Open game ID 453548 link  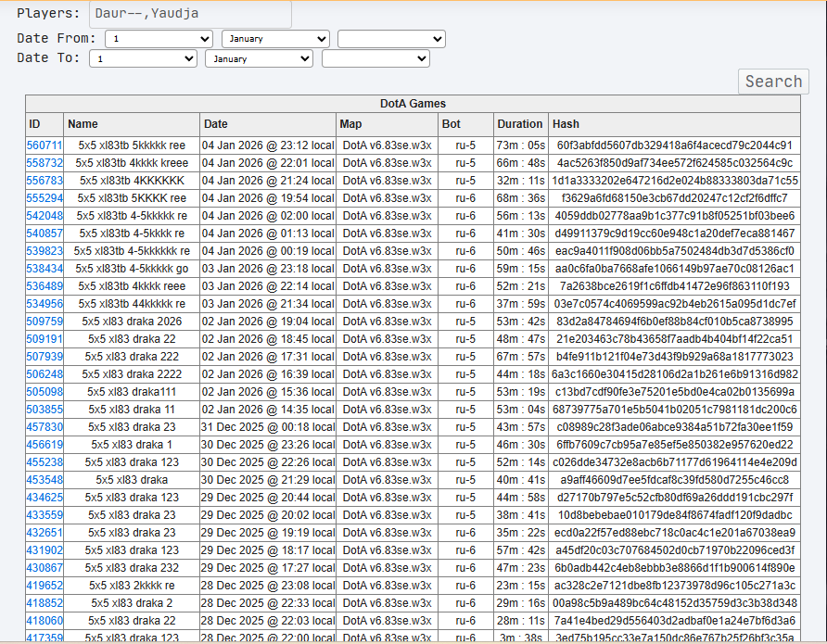pos(45,480)
